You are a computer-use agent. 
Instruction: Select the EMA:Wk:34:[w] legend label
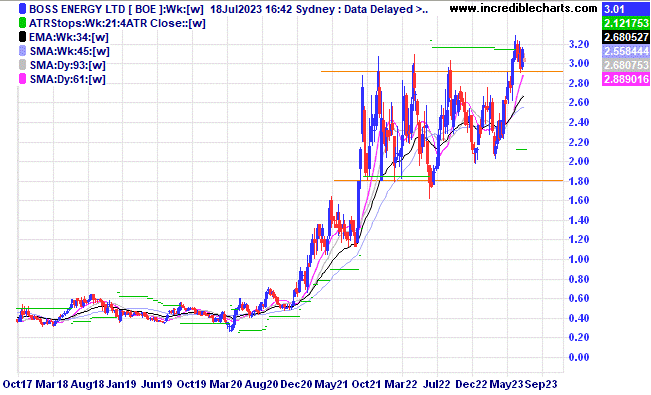click(x=69, y=37)
